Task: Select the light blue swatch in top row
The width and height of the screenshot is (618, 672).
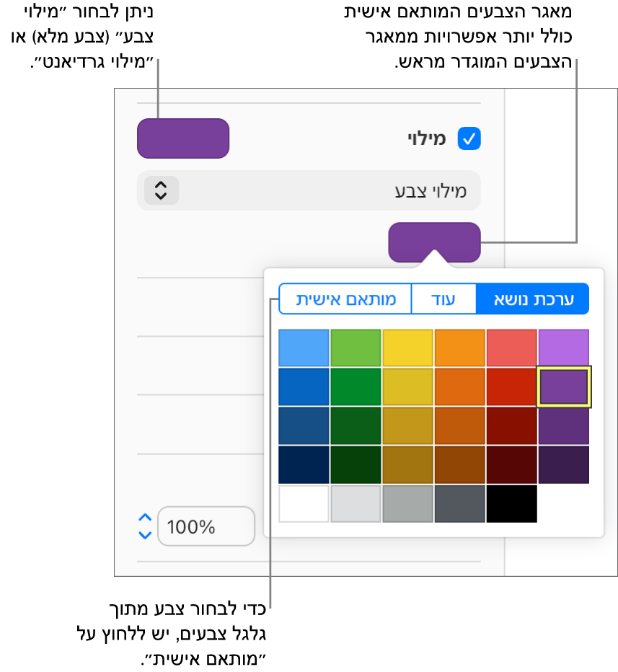Action: [x=304, y=348]
